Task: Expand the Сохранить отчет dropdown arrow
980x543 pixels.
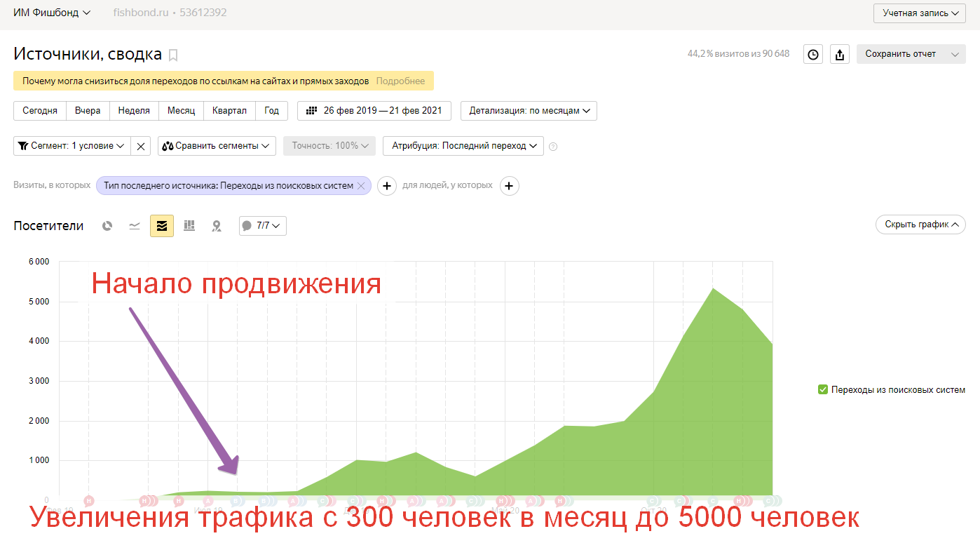Action: [x=954, y=54]
